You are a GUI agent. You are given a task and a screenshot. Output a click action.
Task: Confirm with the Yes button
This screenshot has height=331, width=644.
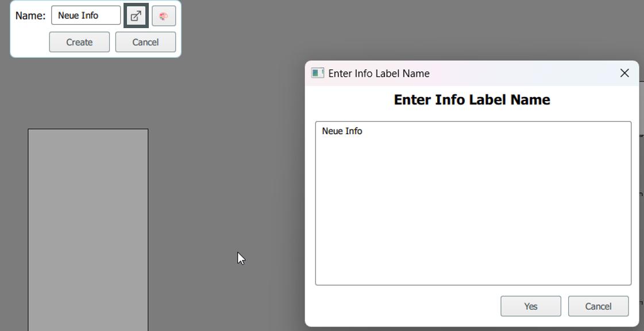click(x=530, y=306)
